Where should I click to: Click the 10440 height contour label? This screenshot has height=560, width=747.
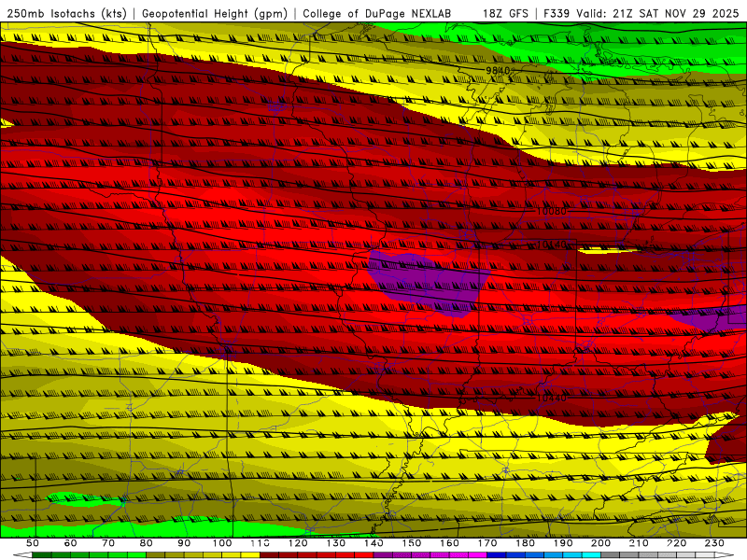(551, 398)
